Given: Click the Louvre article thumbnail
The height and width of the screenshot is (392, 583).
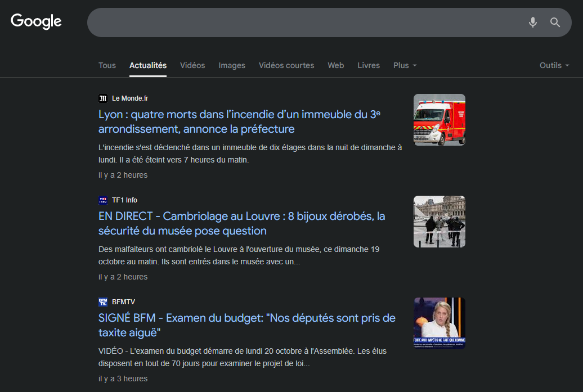Looking at the screenshot, I should pos(439,221).
